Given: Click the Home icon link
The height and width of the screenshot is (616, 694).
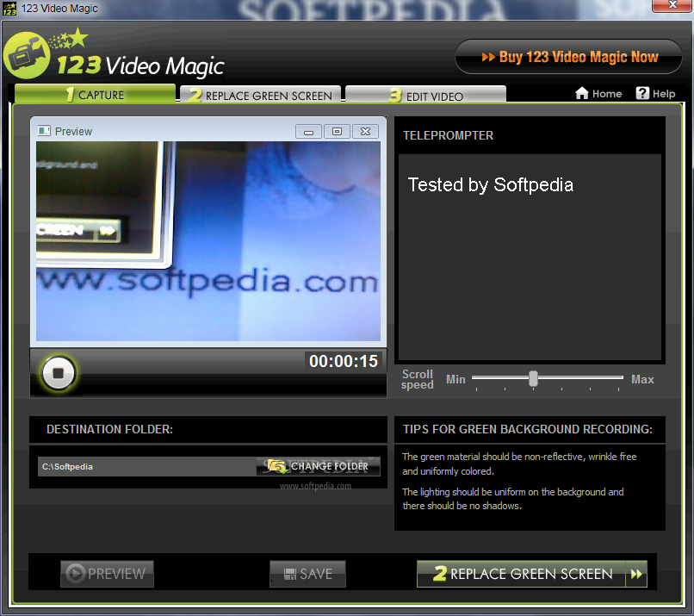Looking at the screenshot, I should point(598,93).
